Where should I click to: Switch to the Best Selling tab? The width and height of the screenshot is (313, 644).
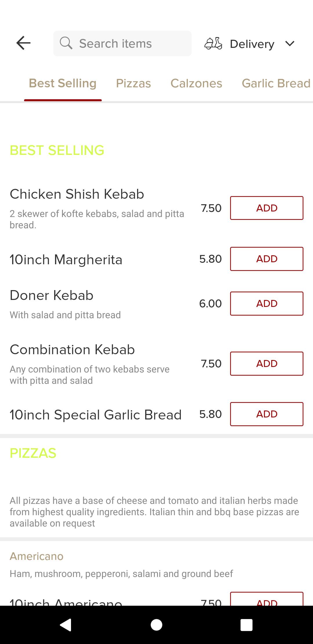[63, 84]
